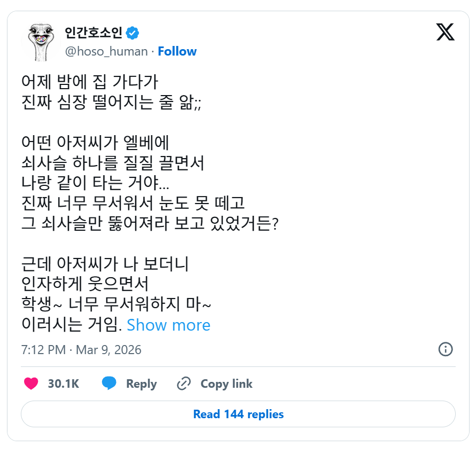Open the 인간호소인 display name profile
Screen dimensions: 476x454
(x=93, y=33)
